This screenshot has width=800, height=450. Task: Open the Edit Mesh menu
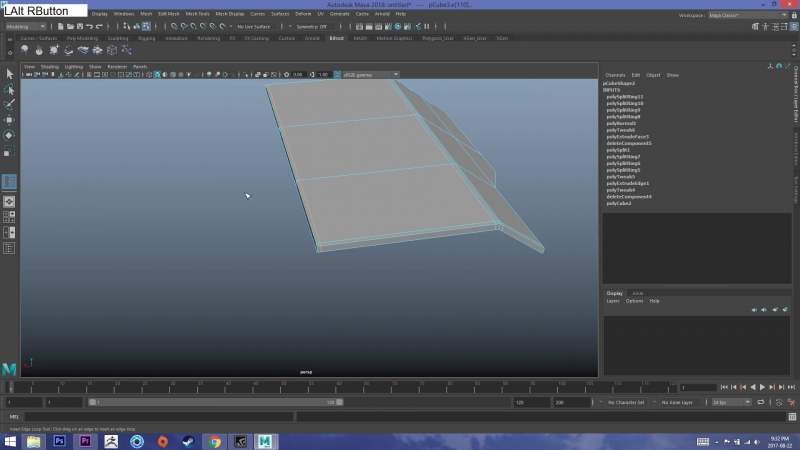[169, 14]
